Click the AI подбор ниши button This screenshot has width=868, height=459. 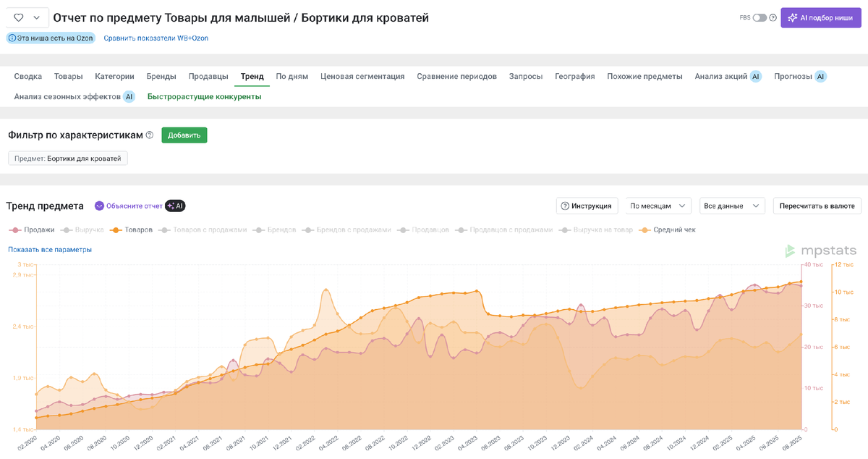(821, 17)
